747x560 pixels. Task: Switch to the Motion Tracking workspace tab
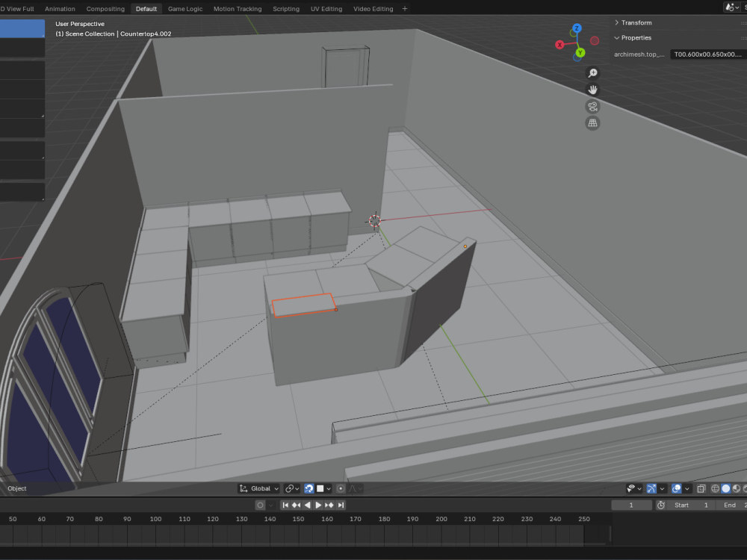tap(238, 8)
